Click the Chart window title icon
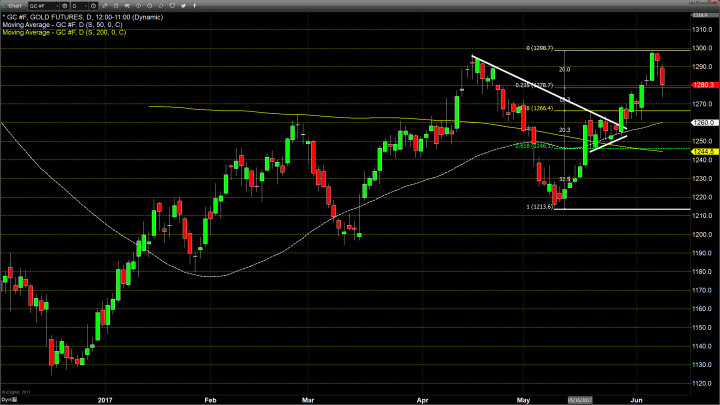This screenshot has height=405, width=720. coord(4,6)
